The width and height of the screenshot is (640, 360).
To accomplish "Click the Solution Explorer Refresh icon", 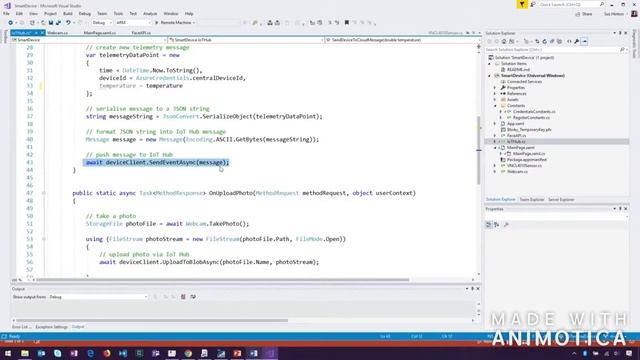I will tap(545, 41).
